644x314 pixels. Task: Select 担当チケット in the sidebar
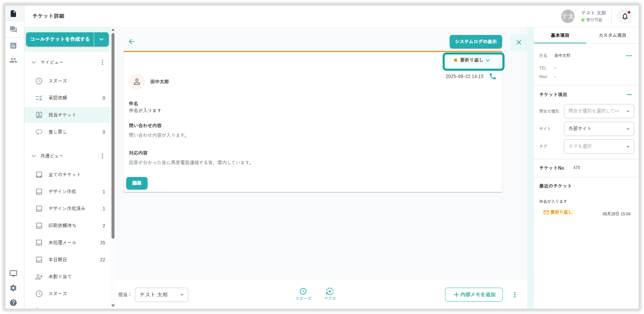[x=62, y=115]
